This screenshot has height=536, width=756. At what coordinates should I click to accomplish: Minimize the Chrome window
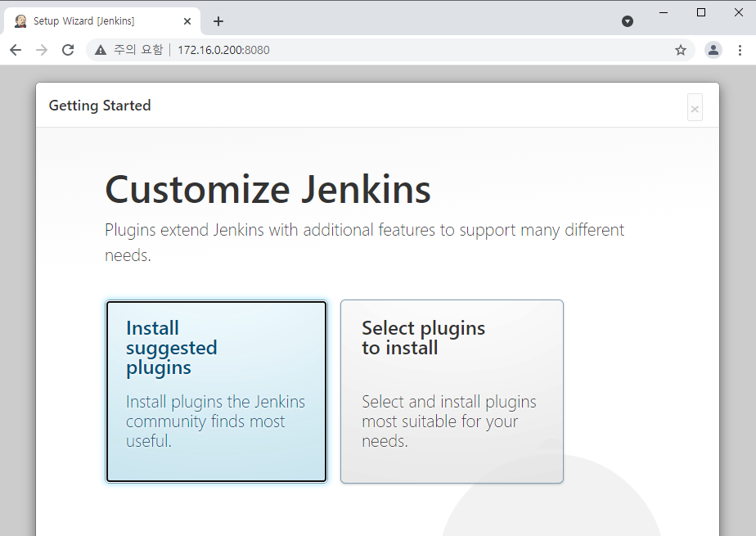point(664,12)
